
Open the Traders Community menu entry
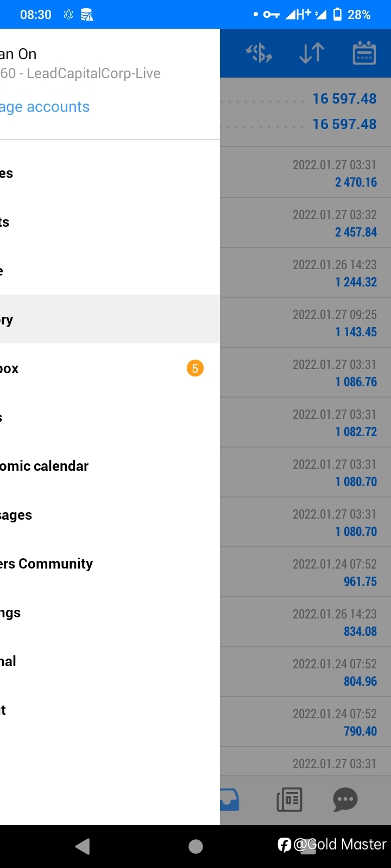pyautogui.click(x=110, y=564)
